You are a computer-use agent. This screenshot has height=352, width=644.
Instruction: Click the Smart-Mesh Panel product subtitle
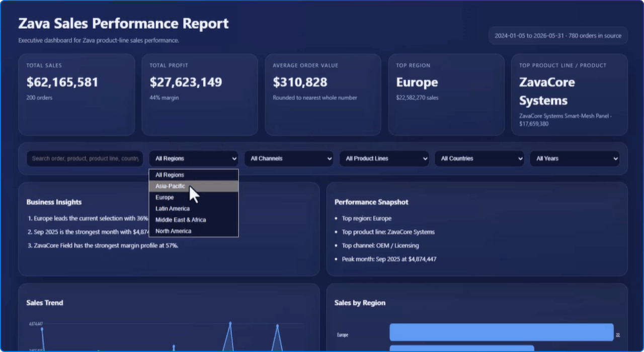point(566,120)
